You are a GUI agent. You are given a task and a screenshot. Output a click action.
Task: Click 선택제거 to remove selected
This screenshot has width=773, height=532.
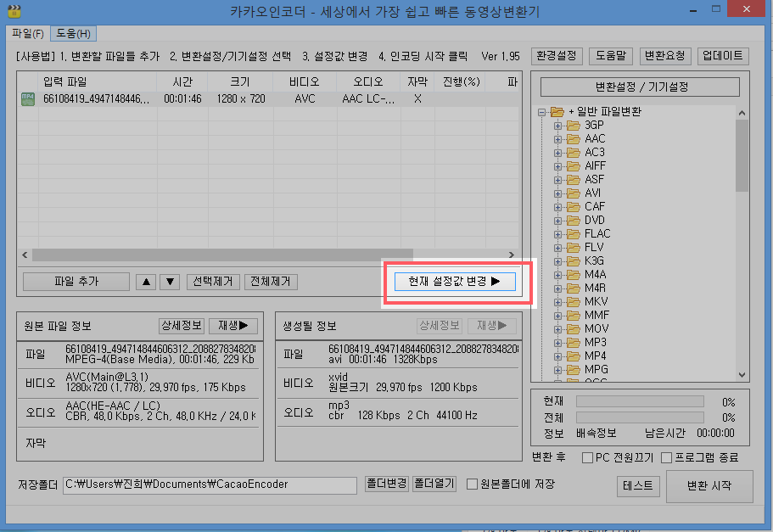[213, 282]
